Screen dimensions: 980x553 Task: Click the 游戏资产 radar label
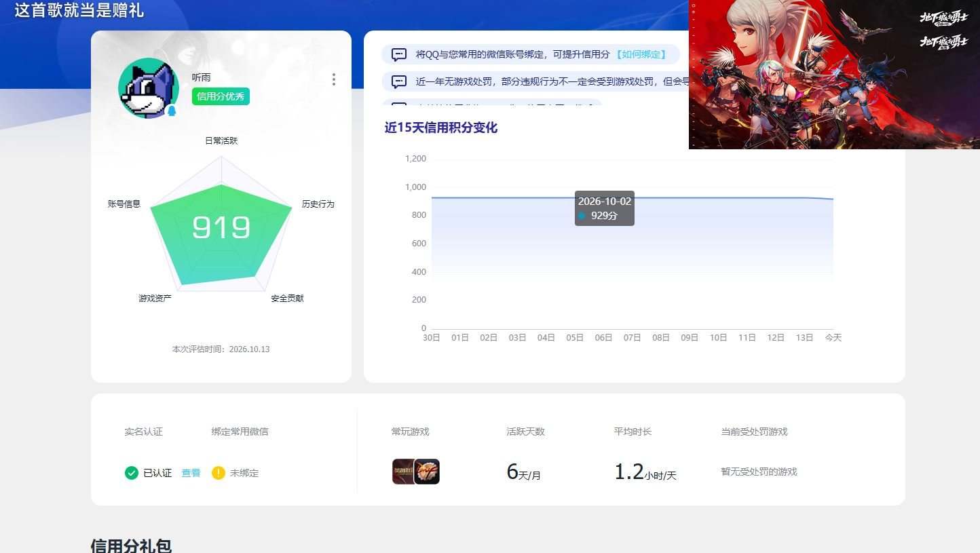[x=155, y=298]
